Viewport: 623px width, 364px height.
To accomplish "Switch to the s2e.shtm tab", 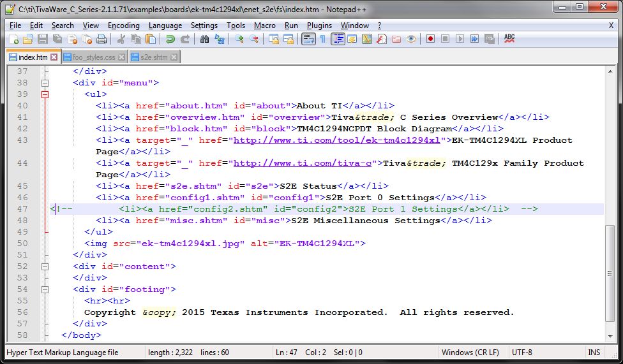I will (154, 57).
